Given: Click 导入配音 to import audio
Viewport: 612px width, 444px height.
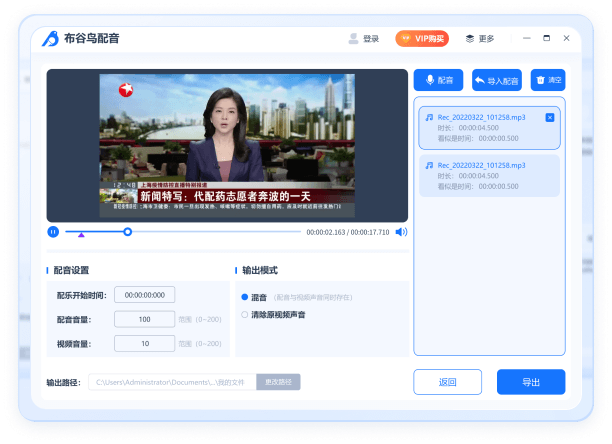Looking at the screenshot, I should coord(496,80).
